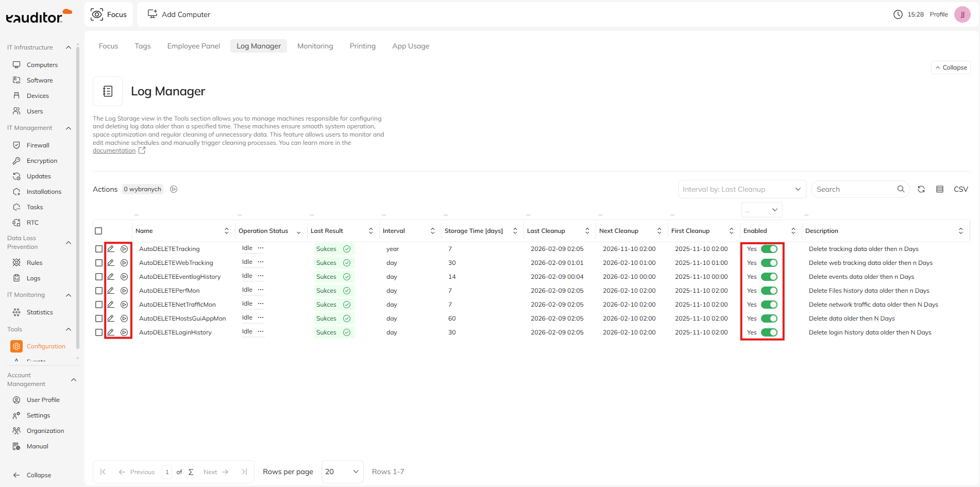Click into the Search field
This screenshot has width=980, height=487.
pyautogui.click(x=854, y=189)
